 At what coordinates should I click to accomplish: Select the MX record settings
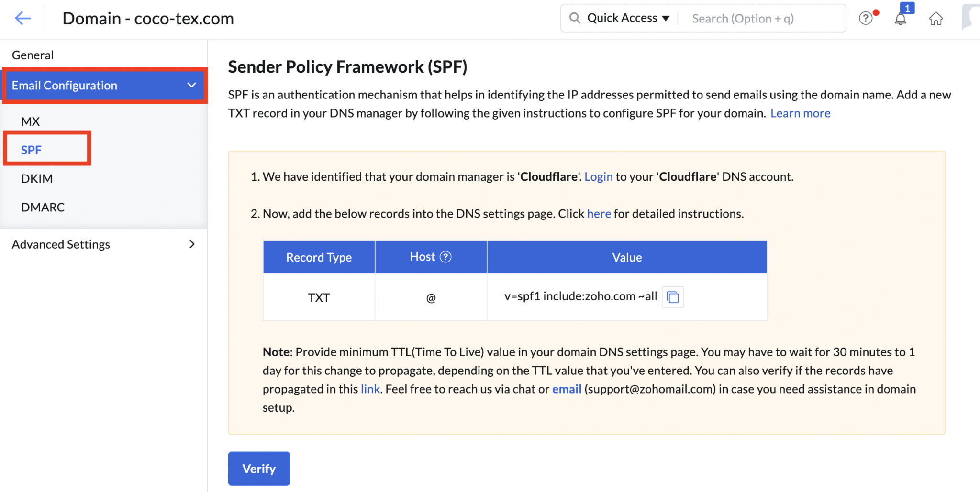pyautogui.click(x=30, y=121)
